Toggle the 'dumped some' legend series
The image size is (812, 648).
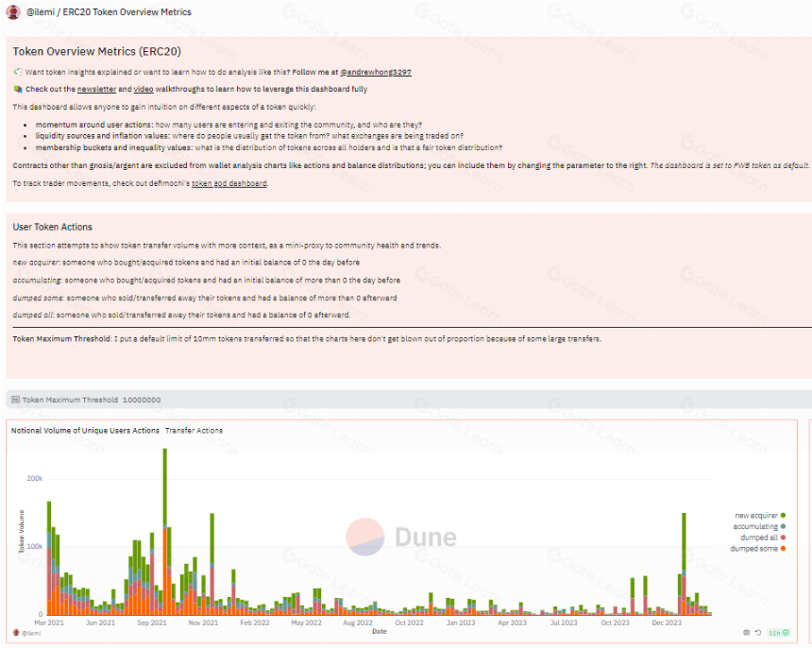(758, 548)
